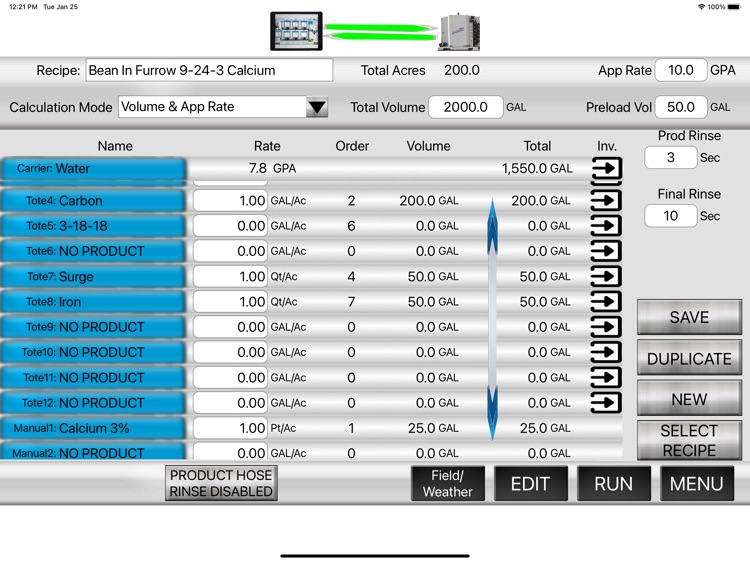This screenshot has height=562, width=750.
Task: Open the Calculation Mode dropdown arrow
Action: click(x=317, y=107)
